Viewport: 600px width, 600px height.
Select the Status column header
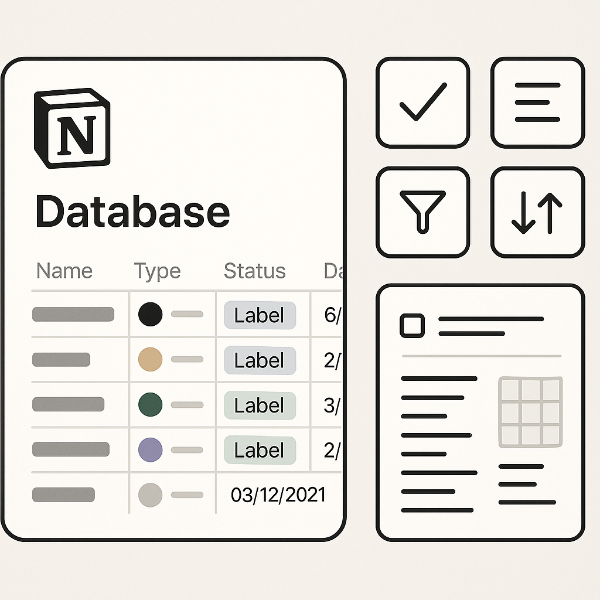[254, 271]
